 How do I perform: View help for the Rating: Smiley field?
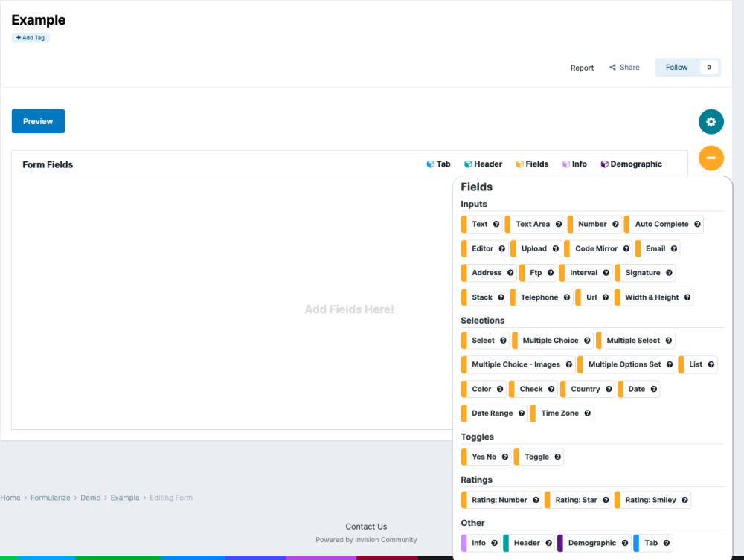684,500
